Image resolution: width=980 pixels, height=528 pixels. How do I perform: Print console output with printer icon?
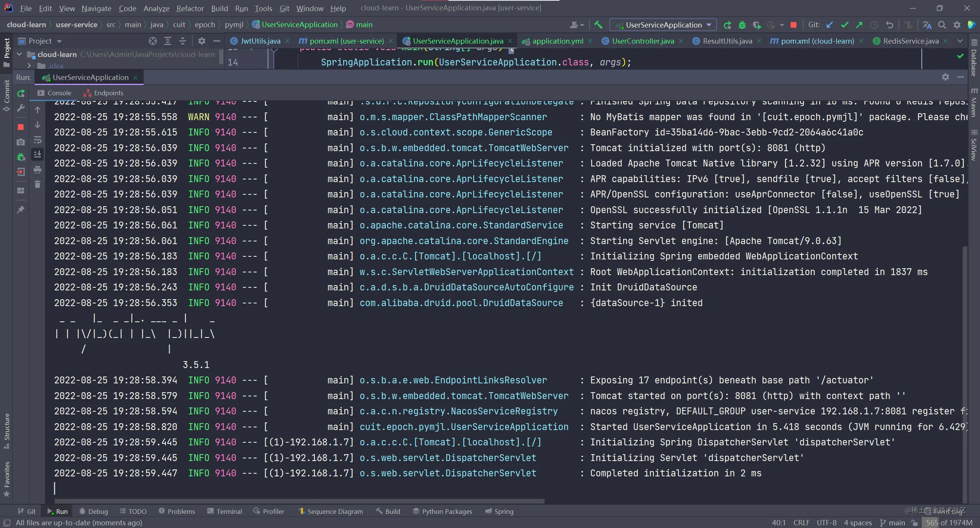pyautogui.click(x=38, y=169)
